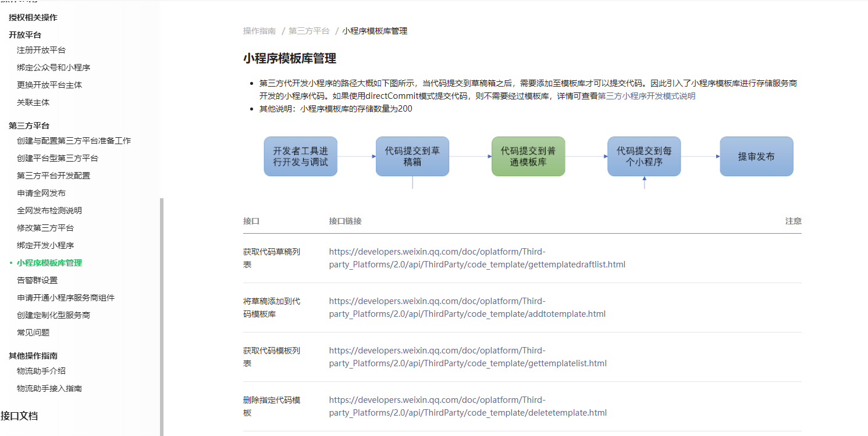Screen dimensions: 868x436
Task: Click 接口 table column header
Action: pyautogui.click(x=251, y=221)
